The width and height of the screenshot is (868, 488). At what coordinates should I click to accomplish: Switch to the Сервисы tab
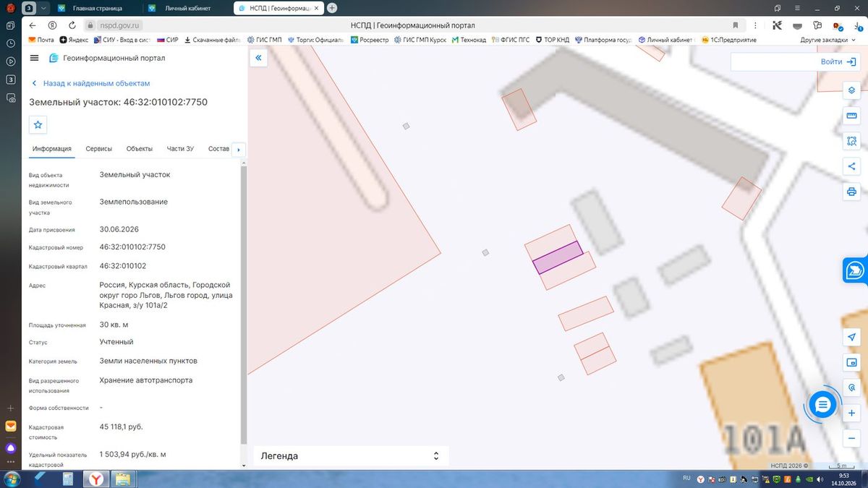tap(99, 149)
